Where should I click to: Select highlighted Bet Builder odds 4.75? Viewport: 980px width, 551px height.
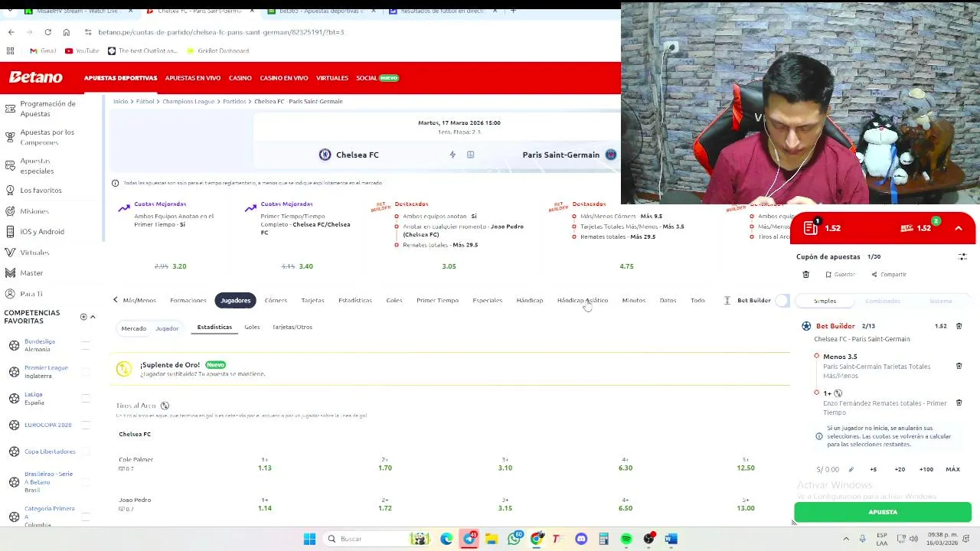tap(626, 266)
